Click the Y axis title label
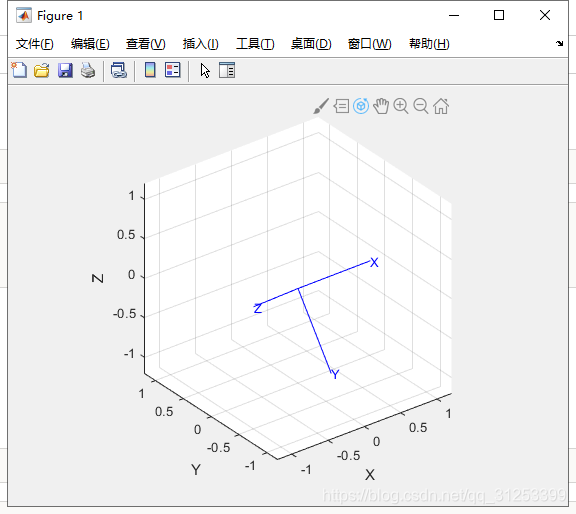The height and width of the screenshot is (514, 576). pyautogui.click(x=196, y=470)
